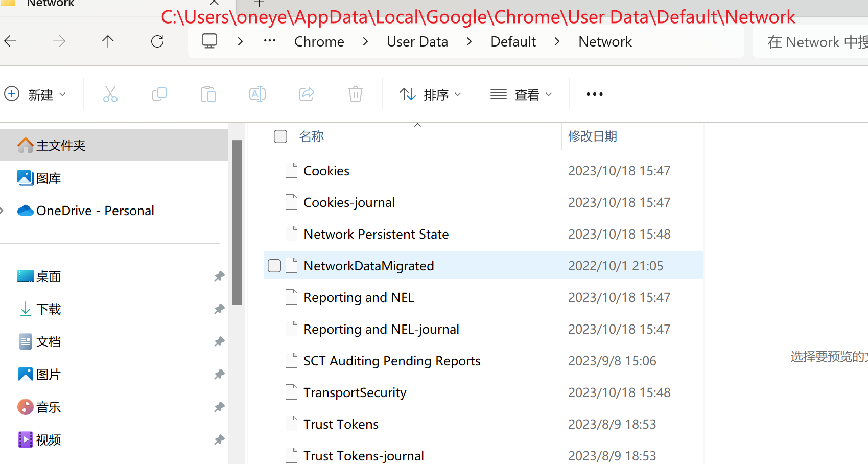Select the User Data breadcrumb segment
This screenshot has height=464, width=868.
[417, 42]
